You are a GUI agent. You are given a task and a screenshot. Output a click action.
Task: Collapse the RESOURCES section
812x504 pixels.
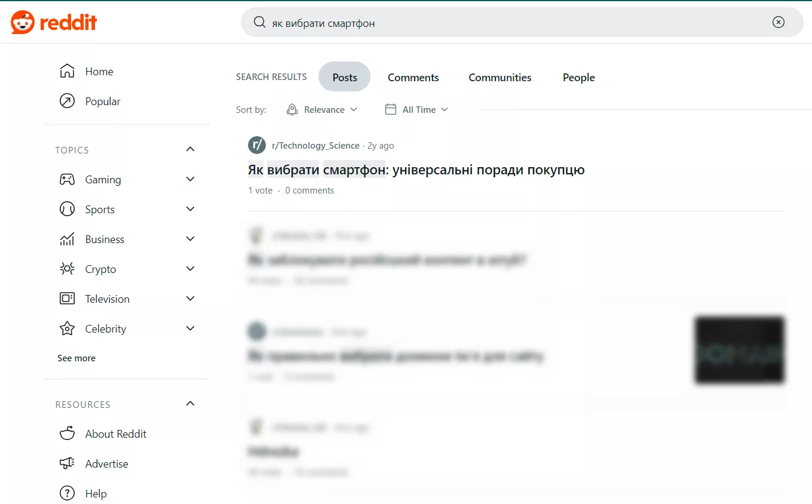[190, 404]
